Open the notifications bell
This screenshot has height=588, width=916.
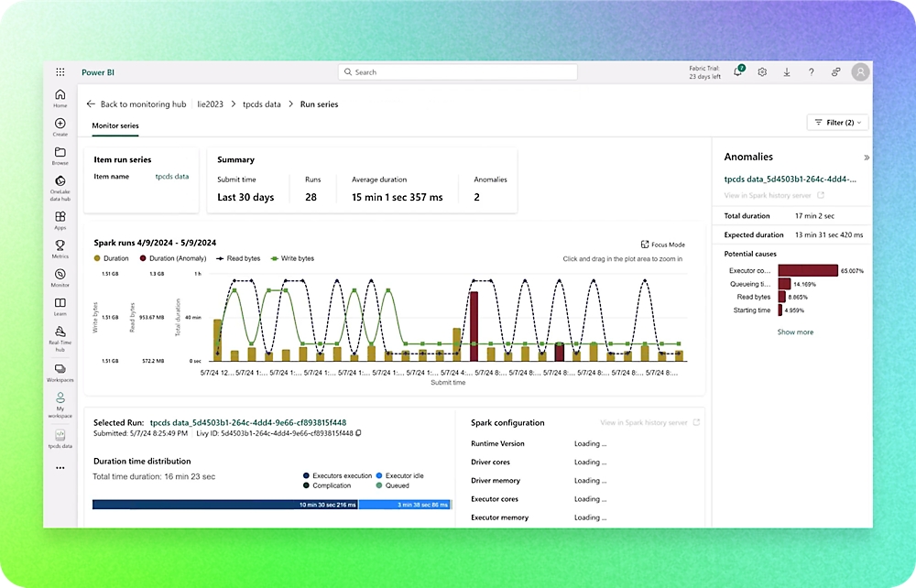click(x=738, y=71)
